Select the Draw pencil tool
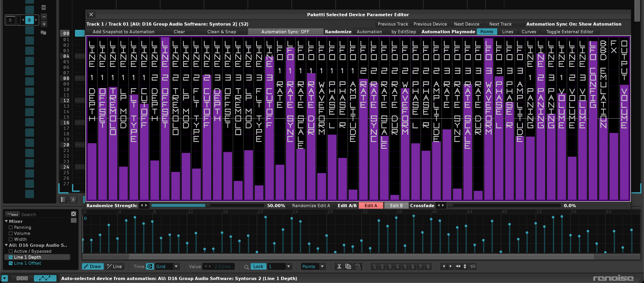The image size is (644, 283). [x=92, y=267]
